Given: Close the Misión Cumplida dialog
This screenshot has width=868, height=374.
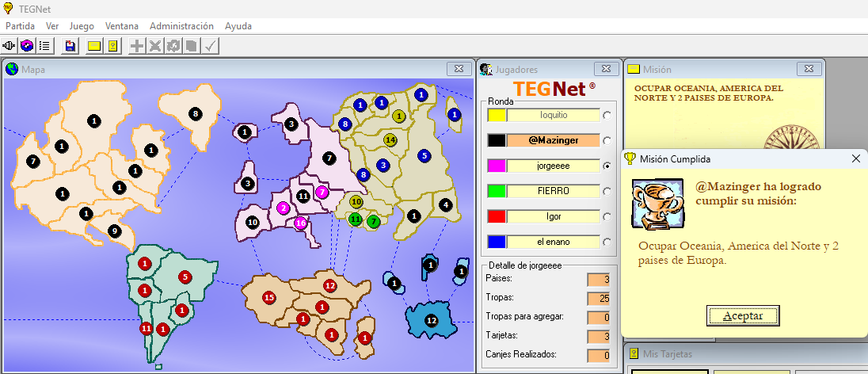Looking at the screenshot, I should (855, 159).
